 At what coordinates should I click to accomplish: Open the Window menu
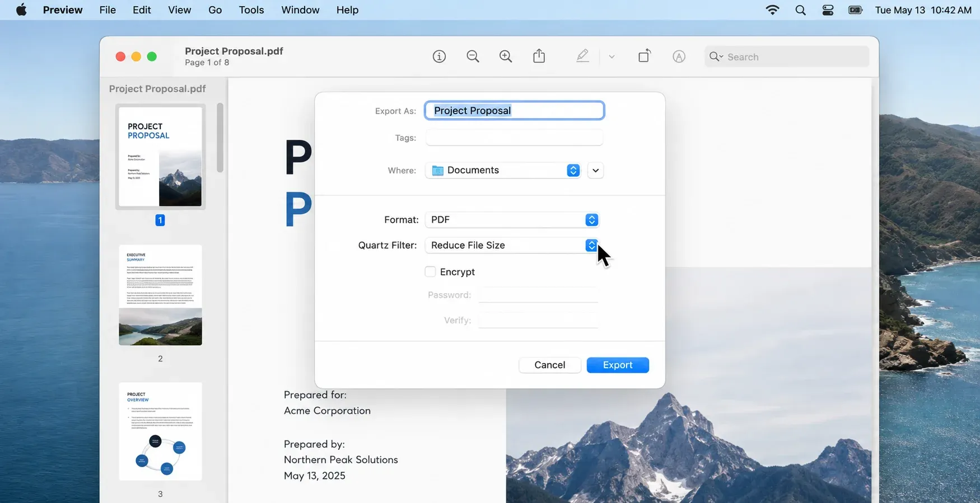(x=300, y=10)
